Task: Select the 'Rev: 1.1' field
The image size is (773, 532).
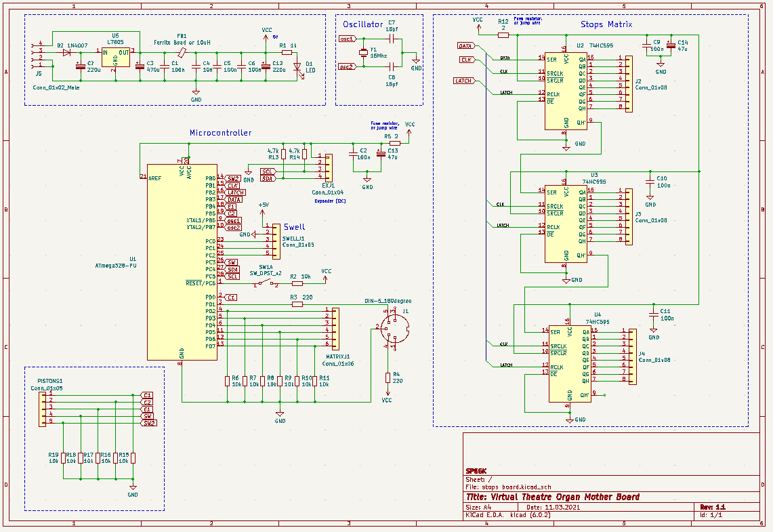Action: pyautogui.click(x=712, y=507)
